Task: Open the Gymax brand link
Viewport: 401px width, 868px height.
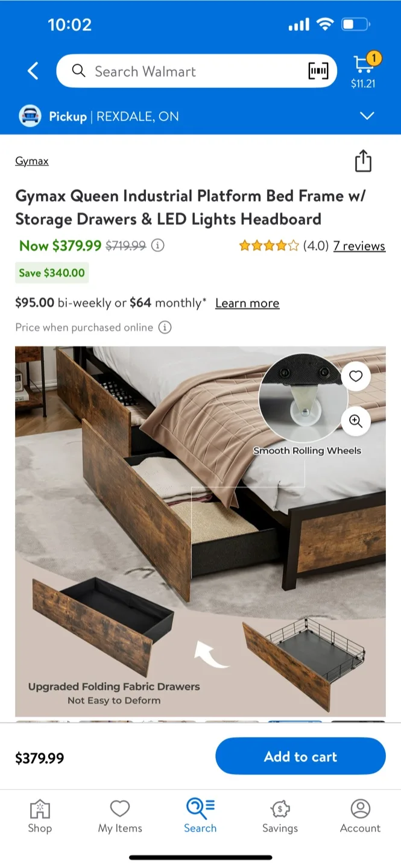Action: pyautogui.click(x=32, y=161)
